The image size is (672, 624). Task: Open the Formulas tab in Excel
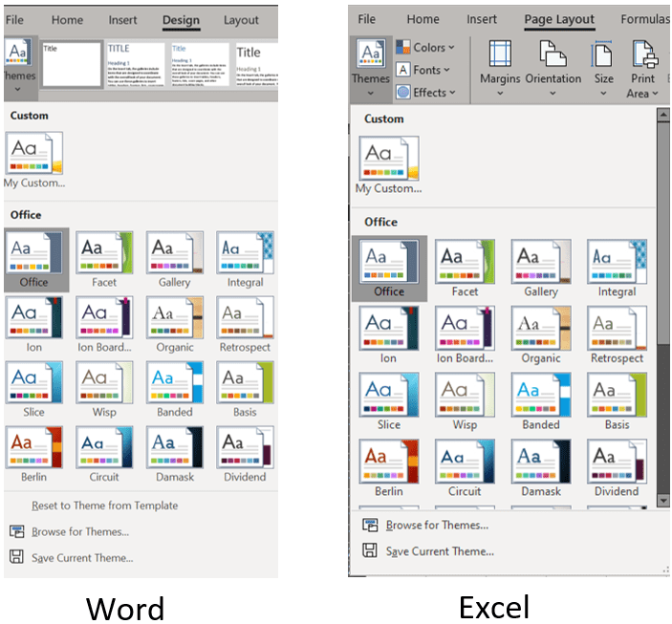(647, 19)
